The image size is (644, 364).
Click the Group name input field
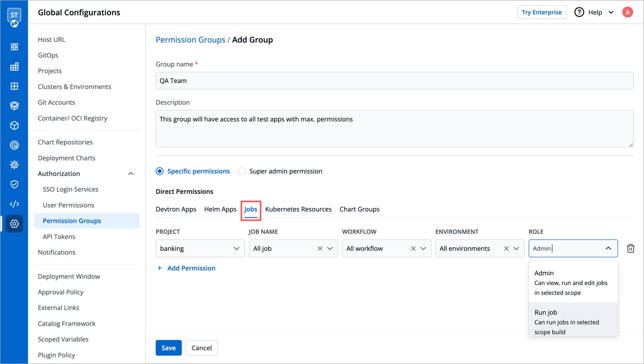[394, 81]
